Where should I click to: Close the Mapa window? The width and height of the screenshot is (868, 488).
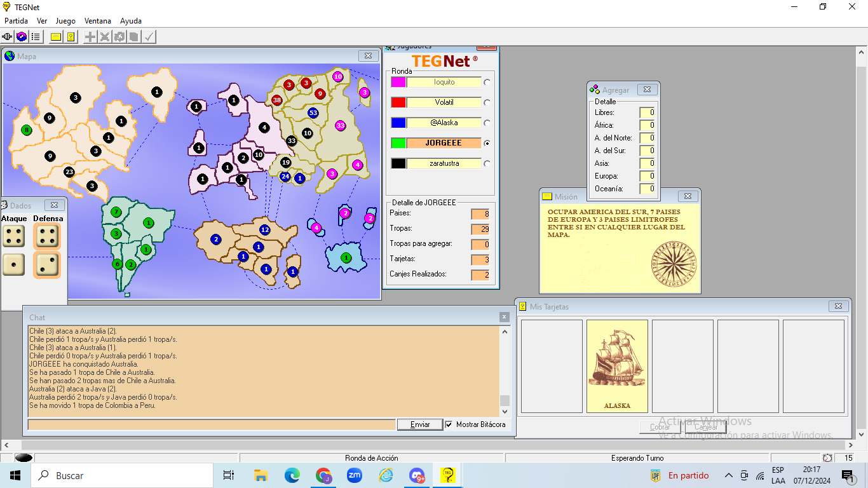tap(369, 56)
